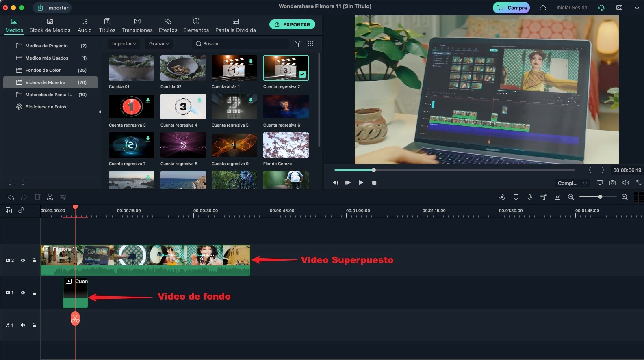Lock video track 1
The width and height of the screenshot is (644, 360).
[x=34, y=293]
